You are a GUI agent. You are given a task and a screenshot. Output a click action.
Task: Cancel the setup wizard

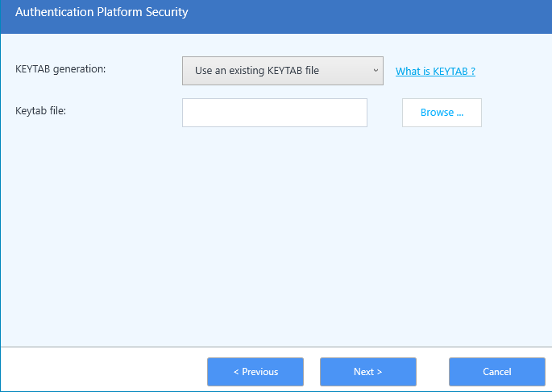[496, 372]
